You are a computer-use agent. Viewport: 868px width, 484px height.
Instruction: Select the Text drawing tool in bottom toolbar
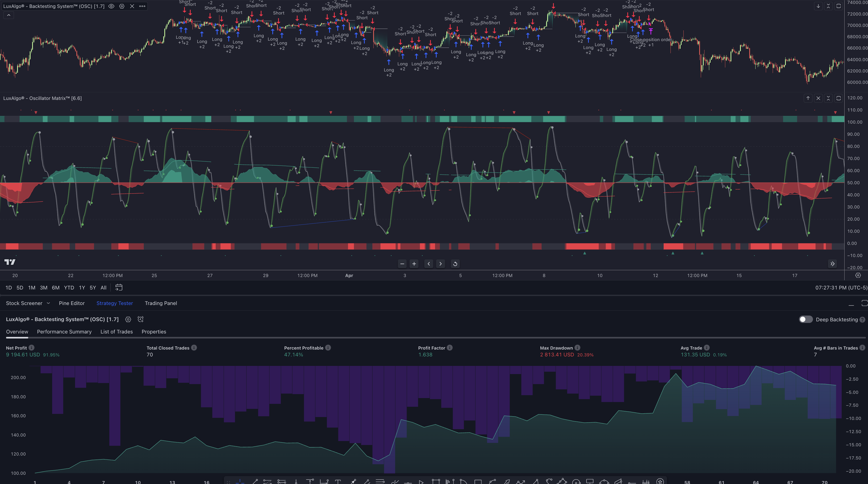click(338, 482)
